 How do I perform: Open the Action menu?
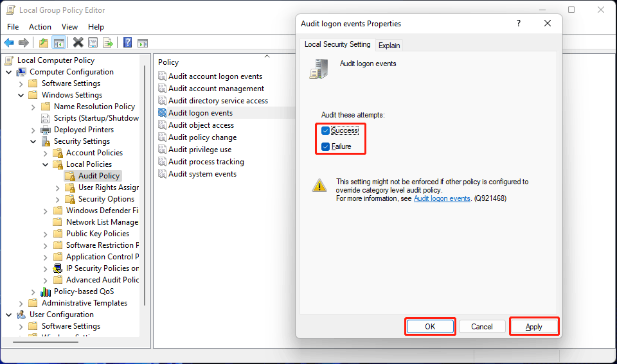pos(40,27)
